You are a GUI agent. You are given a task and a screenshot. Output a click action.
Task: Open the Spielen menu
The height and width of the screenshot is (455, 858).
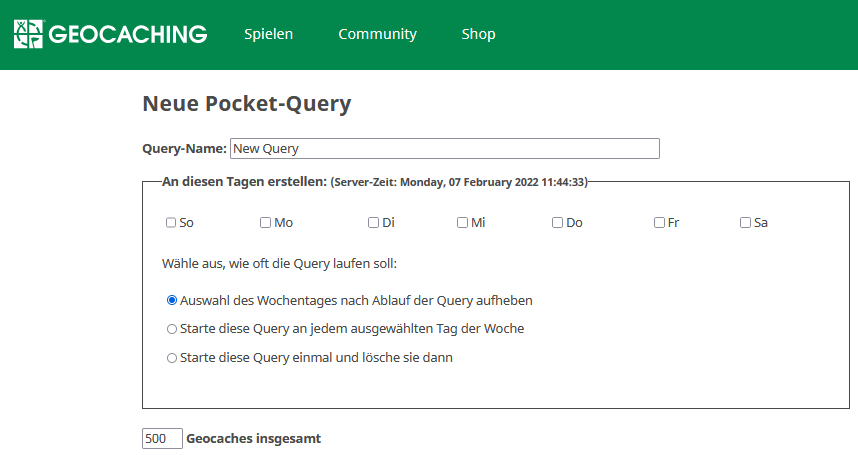click(x=268, y=34)
